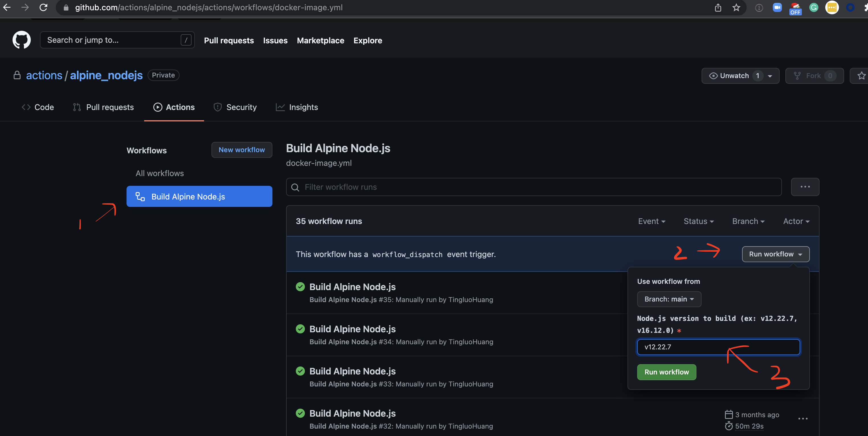Star the alpine_nodejs repository

(861, 76)
